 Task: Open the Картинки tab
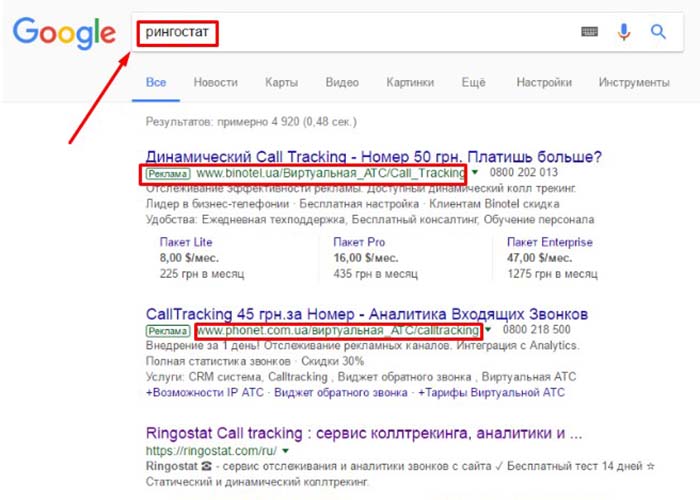pyautogui.click(x=410, y=83)
